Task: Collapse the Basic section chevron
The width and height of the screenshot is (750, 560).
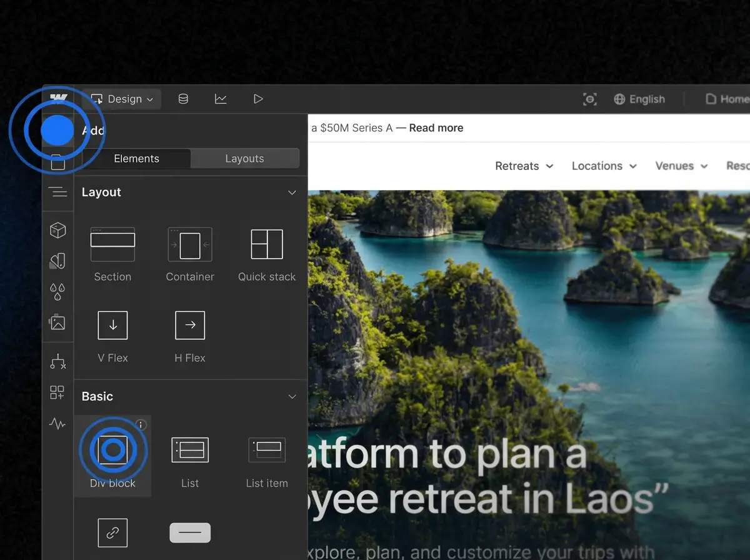Action: pos(292,397)
